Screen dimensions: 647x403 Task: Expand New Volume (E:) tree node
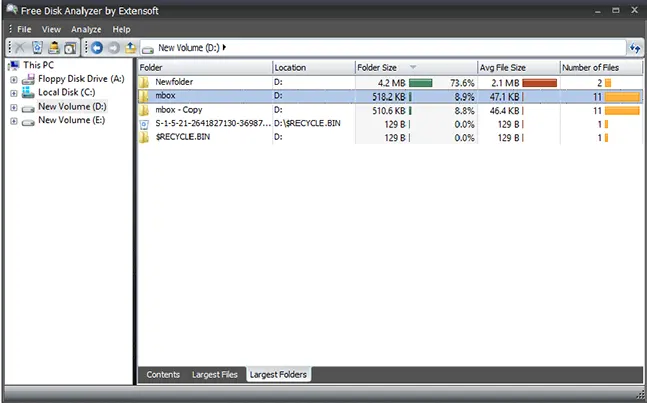click(14, 121)
